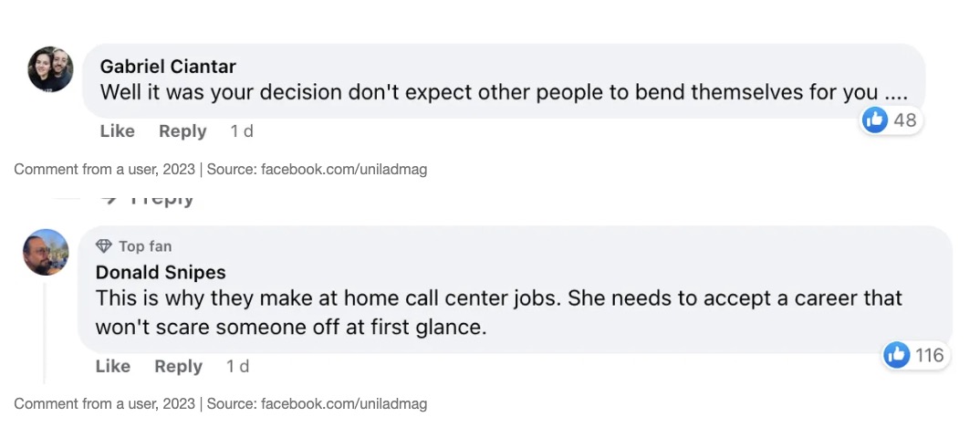
Task: Click Gabriel Ciantar's profile picture
Action: pos(50,69)
